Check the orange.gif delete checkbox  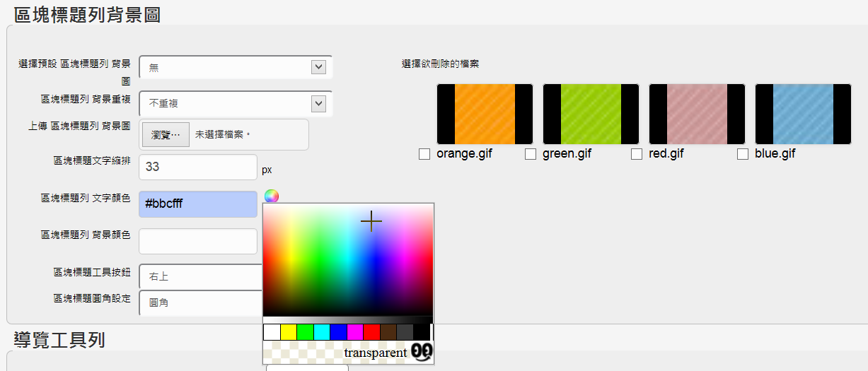[424, 154]
